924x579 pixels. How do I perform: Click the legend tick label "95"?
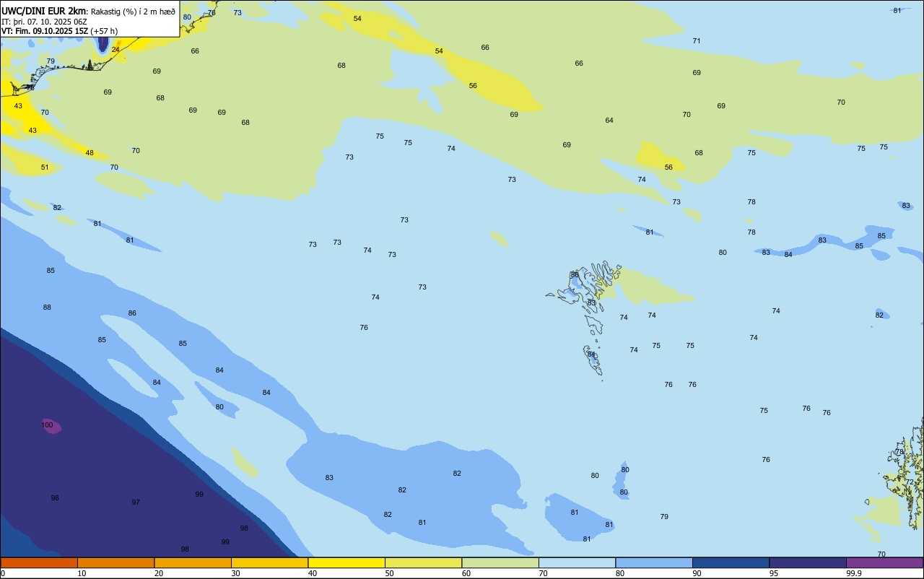774,573
